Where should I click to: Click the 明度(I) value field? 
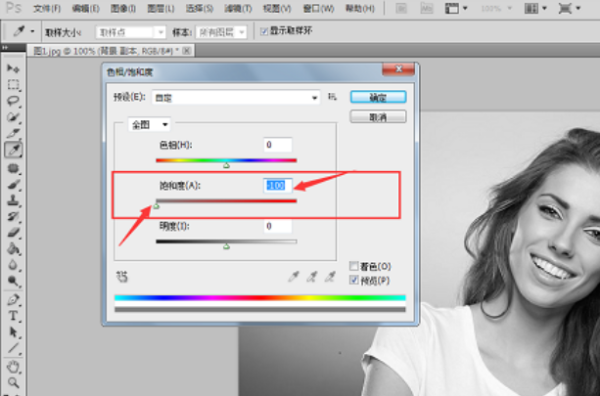coord(278,227)
